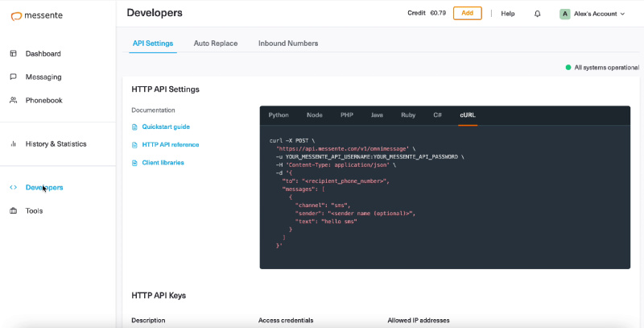Select the PHP code tab
This screenshot has width=644, height=328.
347,115
